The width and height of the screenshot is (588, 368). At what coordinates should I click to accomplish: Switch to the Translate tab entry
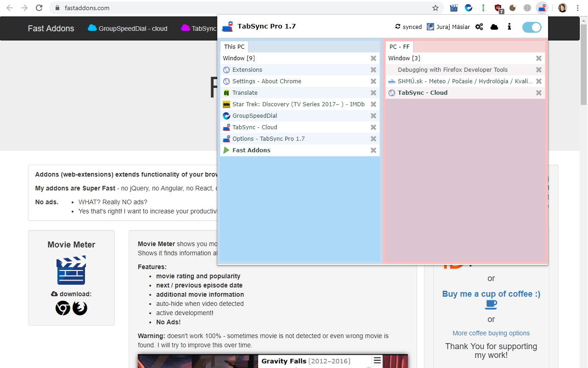300,93
